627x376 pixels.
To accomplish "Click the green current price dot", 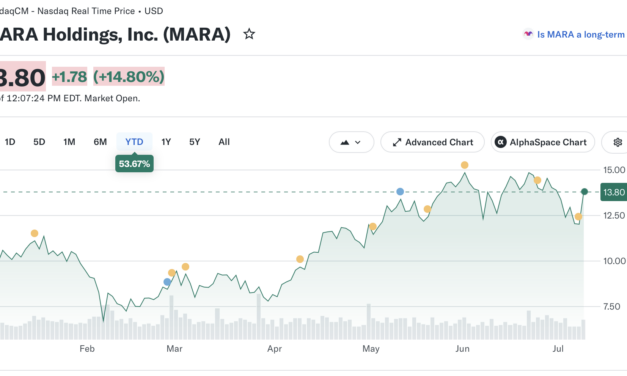I will 584,192.
